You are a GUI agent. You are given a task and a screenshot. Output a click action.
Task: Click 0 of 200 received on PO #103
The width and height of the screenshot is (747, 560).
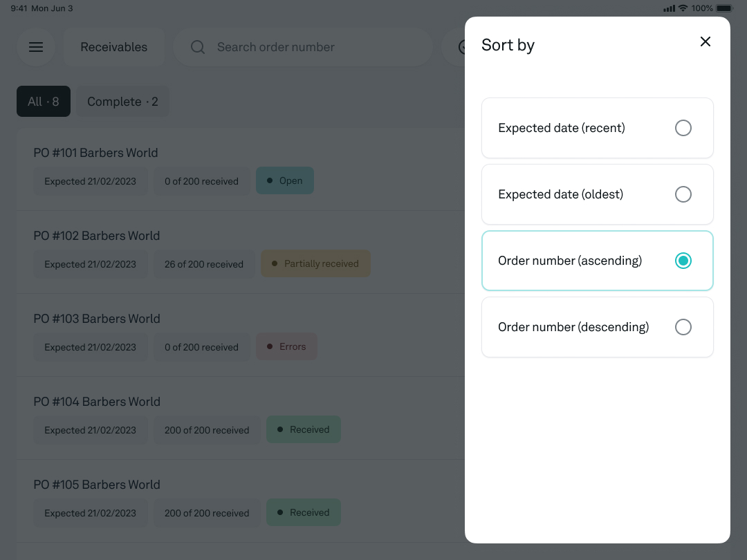(201, 347)
